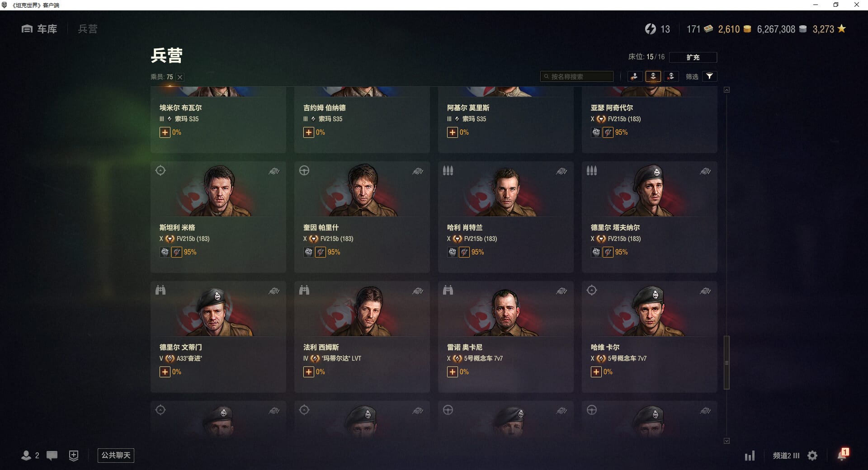Image resolution: width=868 pixels, height=470 pixels.
Task: Toggle the barracks crew members view
Action: (x=653, y=76)
